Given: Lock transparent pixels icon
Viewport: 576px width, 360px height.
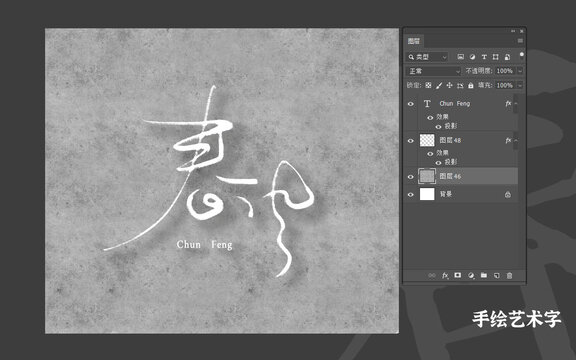Looking at the screenshot, I should click(428, 85).
